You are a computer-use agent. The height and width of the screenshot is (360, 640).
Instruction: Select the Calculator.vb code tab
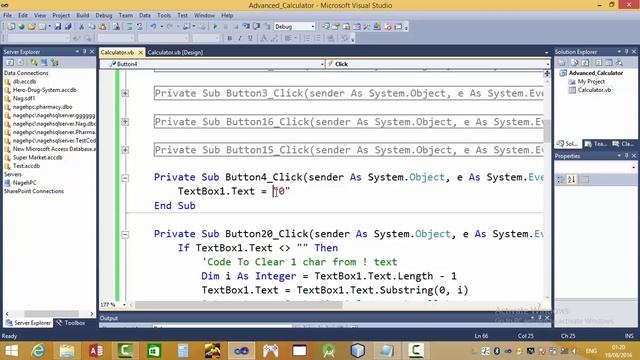[118, 52]
